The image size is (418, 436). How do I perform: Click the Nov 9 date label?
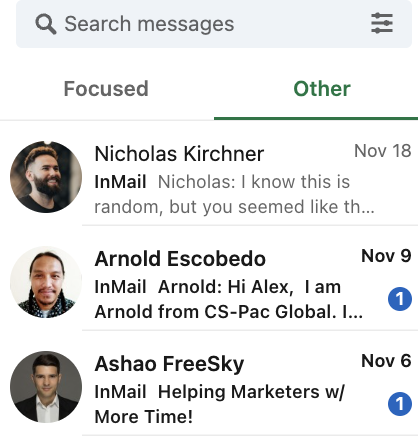[x=386, y=256]
